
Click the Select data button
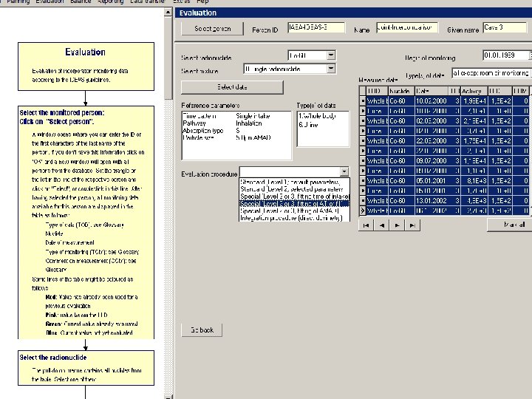coord(232,87)
